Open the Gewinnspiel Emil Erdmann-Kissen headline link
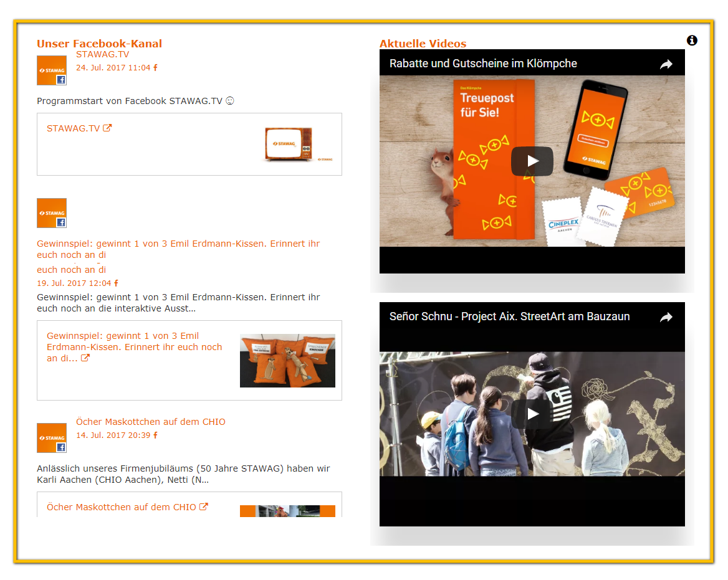728x580 pixels. (x=178, y=244)
